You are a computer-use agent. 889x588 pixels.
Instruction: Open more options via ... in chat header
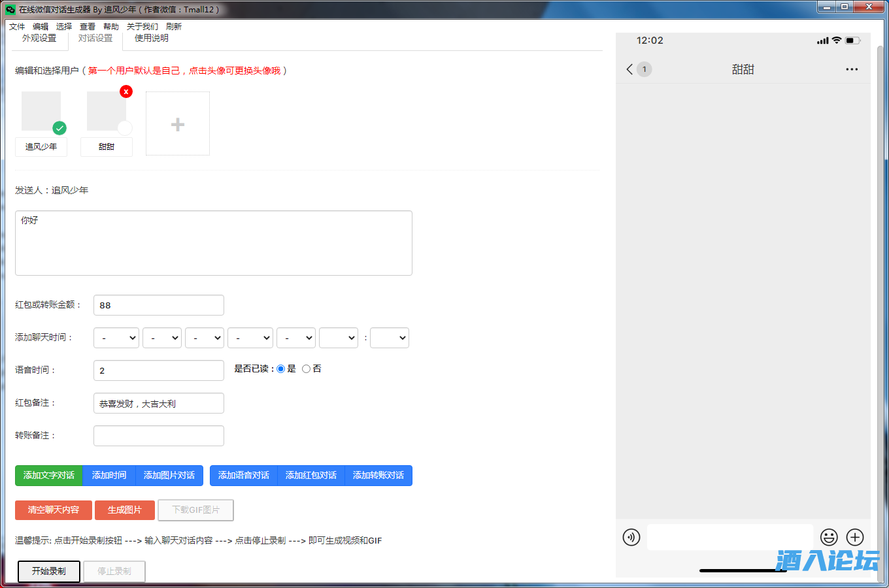click(x=851, y=69)
